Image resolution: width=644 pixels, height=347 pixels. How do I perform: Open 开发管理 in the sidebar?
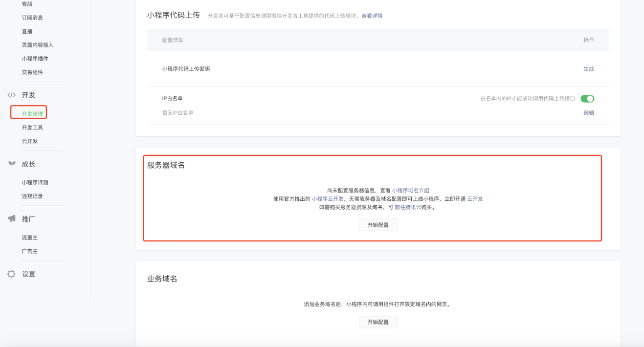tap(32, 114)
